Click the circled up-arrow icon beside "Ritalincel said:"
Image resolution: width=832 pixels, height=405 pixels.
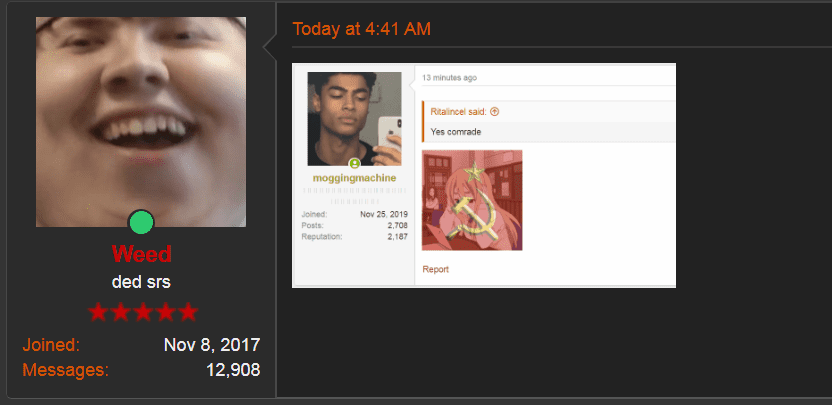click(495, 111)
